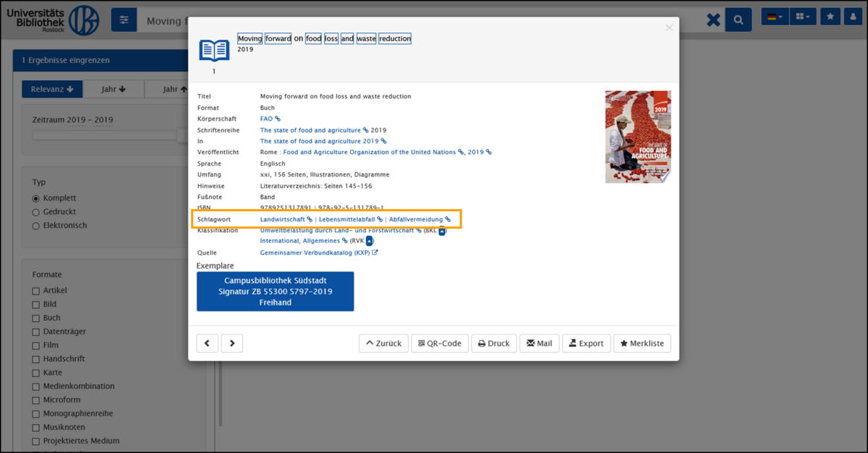Add record with the Merkliste button
This screenshot has width=868, height=453.
(642, 343)
